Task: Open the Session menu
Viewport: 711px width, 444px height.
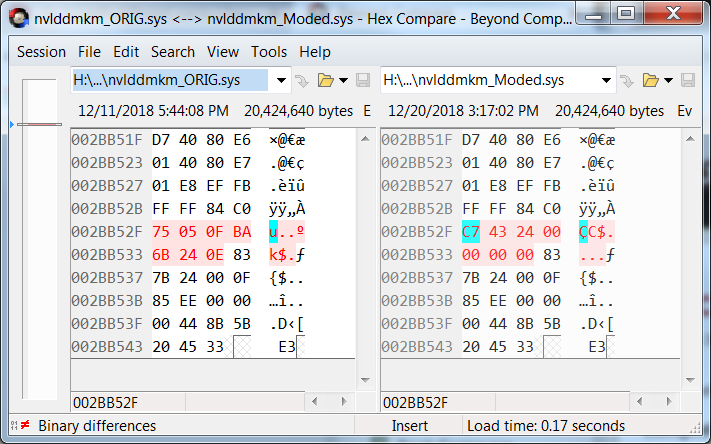Action: point(41,52)
